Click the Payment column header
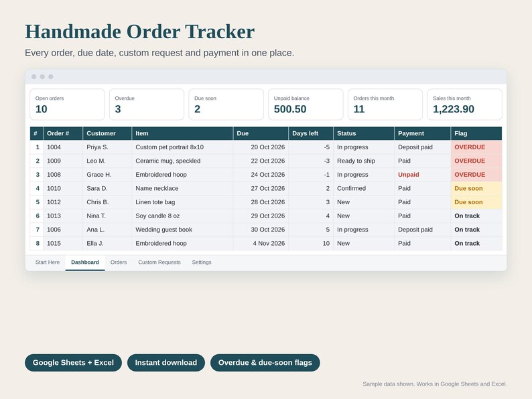The image size is (532, 399). 422,134
